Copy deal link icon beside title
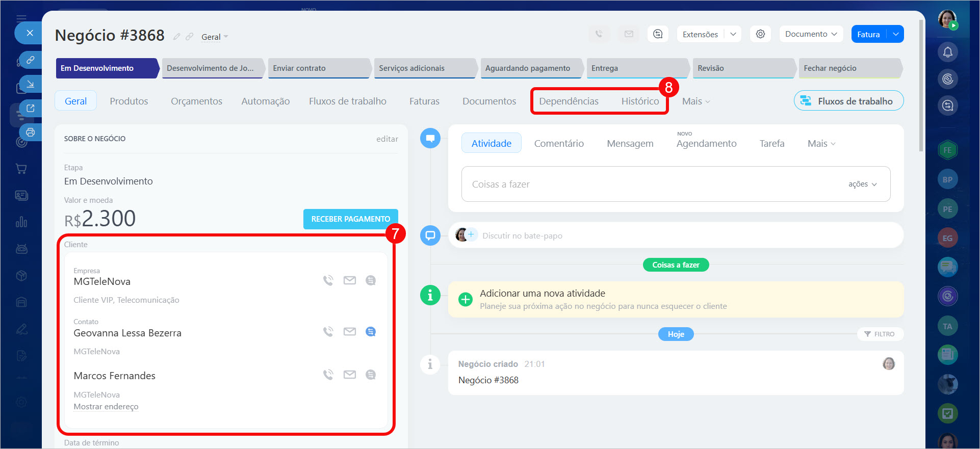The image size is (980, 449). (x=189, y=37)
